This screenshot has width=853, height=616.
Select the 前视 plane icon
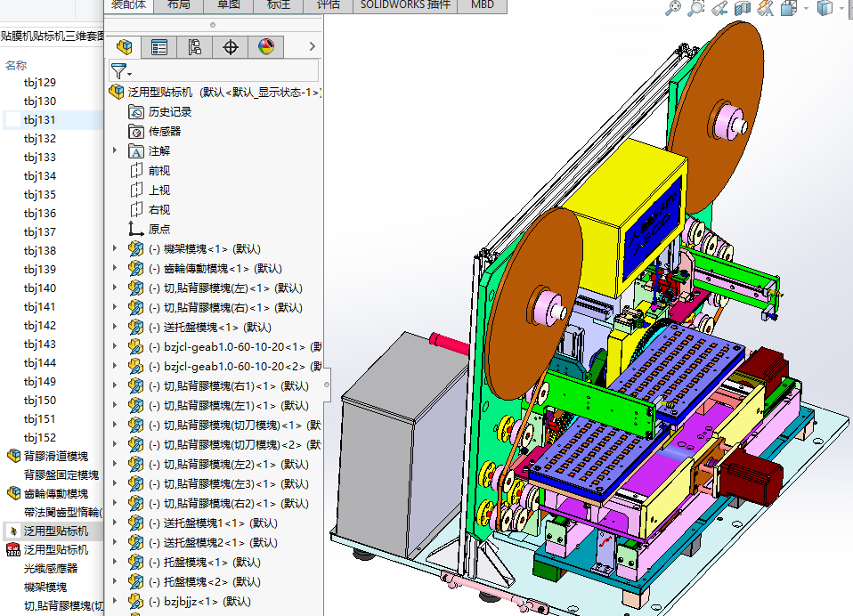point(136,171)
